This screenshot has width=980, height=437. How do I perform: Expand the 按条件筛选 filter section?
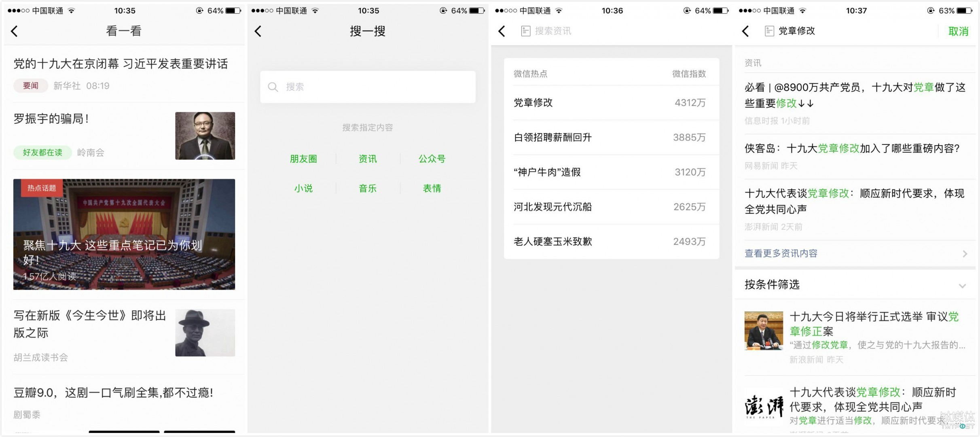coord(855,285)
